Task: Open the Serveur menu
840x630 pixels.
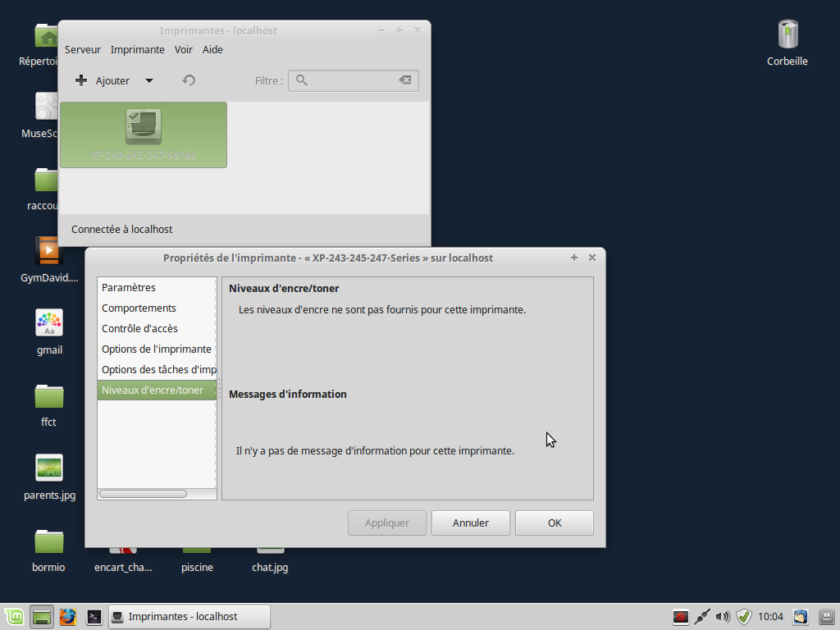Action: coord(83,49)
